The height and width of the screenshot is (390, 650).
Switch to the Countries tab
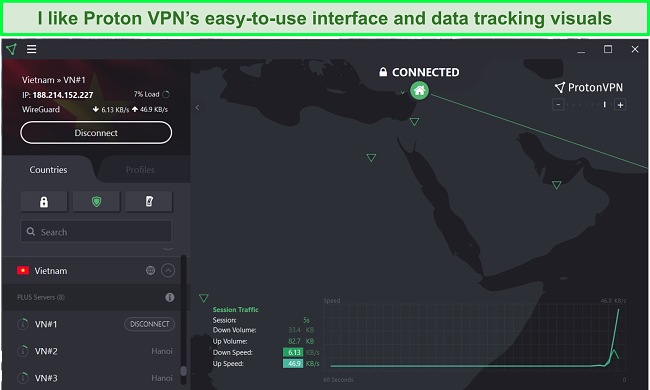tap(48, 170)
